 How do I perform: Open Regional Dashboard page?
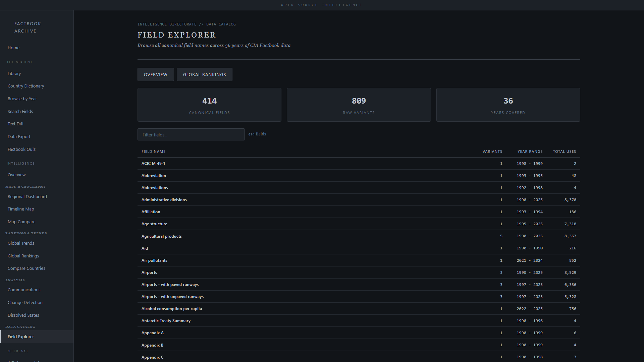(27, 197)
